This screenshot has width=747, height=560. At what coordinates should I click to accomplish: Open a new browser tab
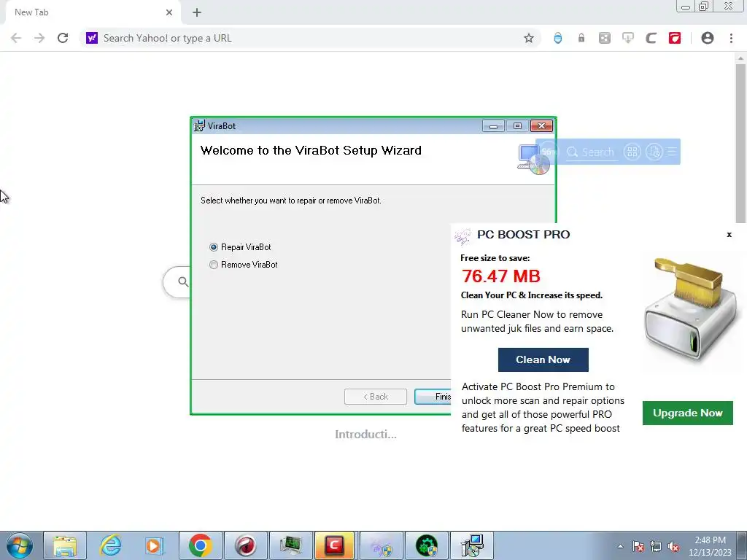coord(197,12)
